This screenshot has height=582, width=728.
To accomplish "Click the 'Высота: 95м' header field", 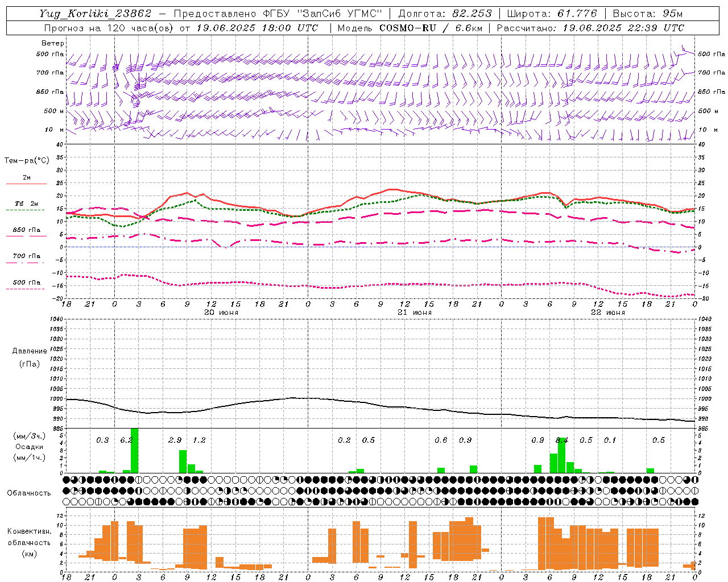I will coord(648,14).
